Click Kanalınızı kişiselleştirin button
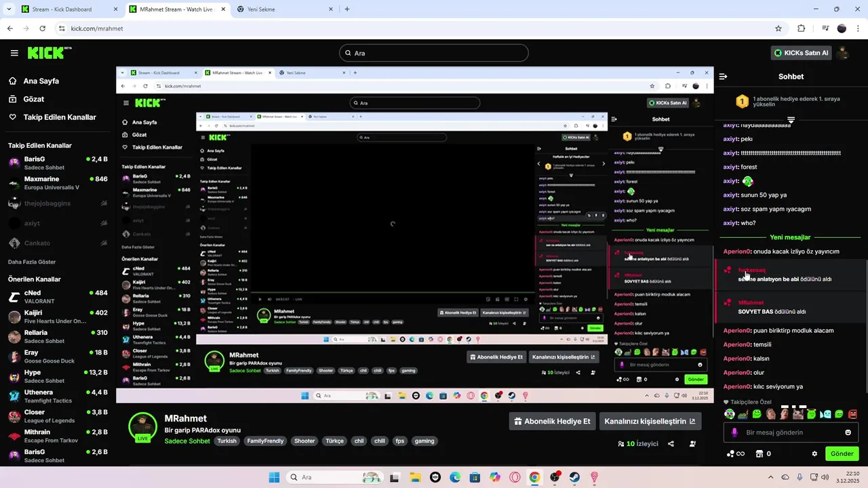 [x=650, y=421]
